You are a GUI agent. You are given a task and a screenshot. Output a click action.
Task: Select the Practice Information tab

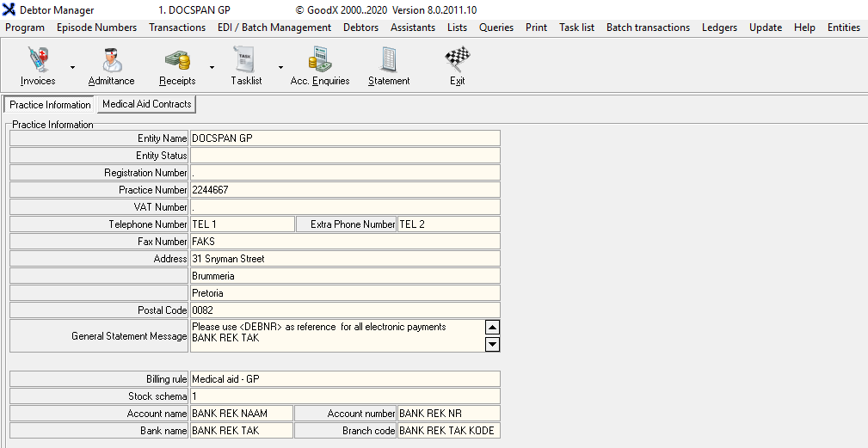coord(50,105)
